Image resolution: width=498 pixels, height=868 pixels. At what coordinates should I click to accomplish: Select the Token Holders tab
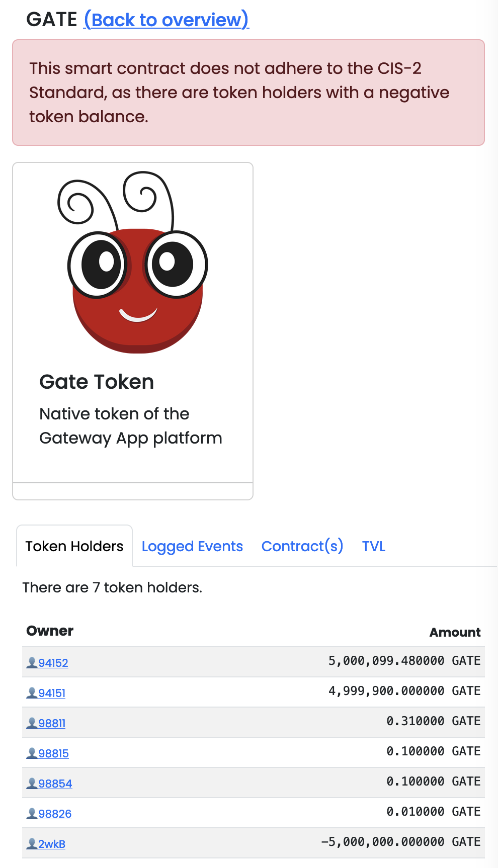pyautogui.click(x=74, y=546)
